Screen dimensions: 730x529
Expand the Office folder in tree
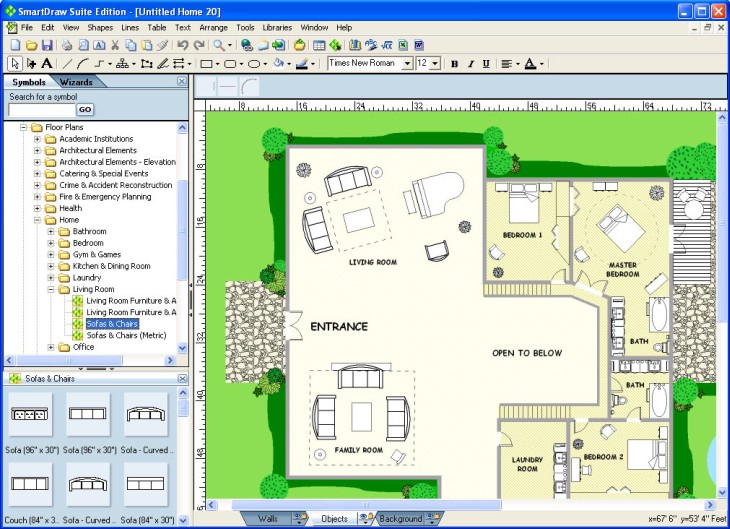[52, 347]
